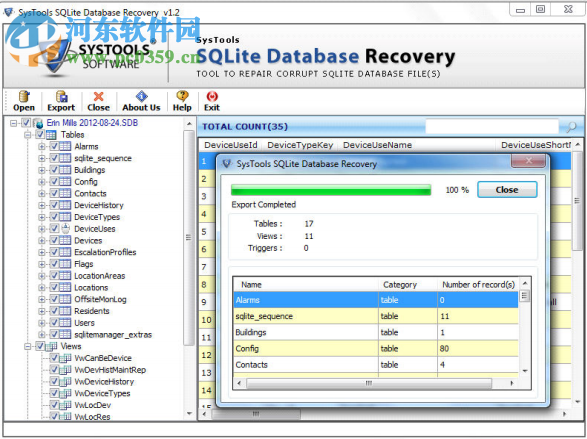Click the export list scroll down arrow
The height and width of the screenshot is (439, 587).
pyautogui.click(x=525, y=371)
